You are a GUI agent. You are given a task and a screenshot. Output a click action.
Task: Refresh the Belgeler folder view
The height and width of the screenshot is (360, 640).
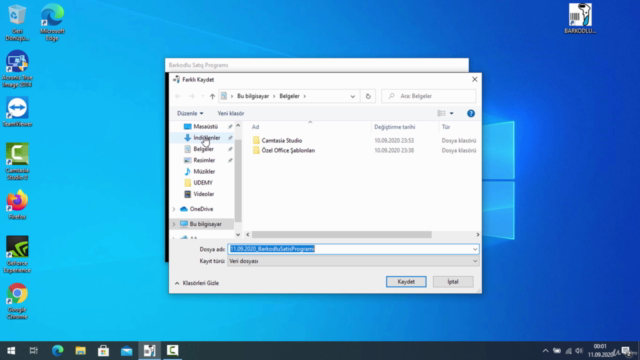(x=368, y=96)
